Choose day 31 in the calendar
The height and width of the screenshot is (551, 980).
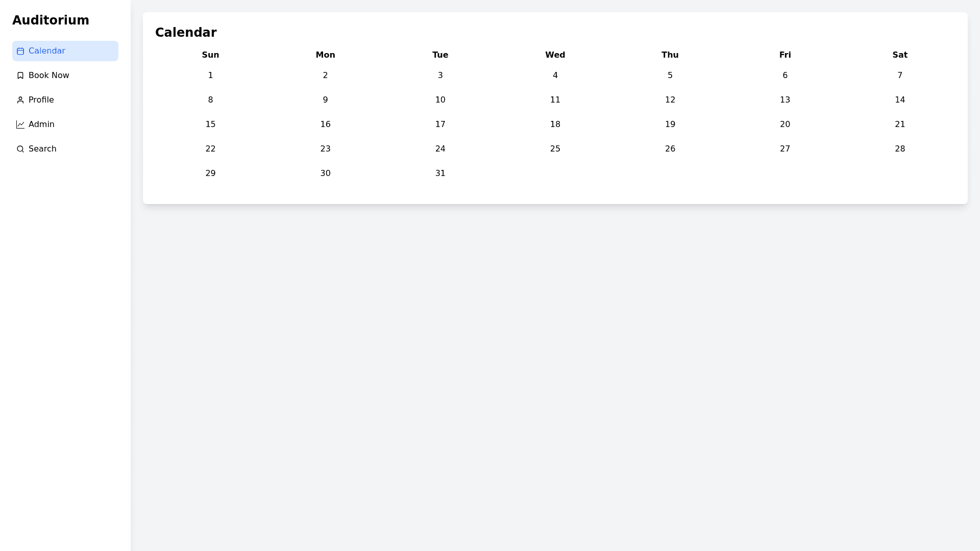click(x=440, y=173)
